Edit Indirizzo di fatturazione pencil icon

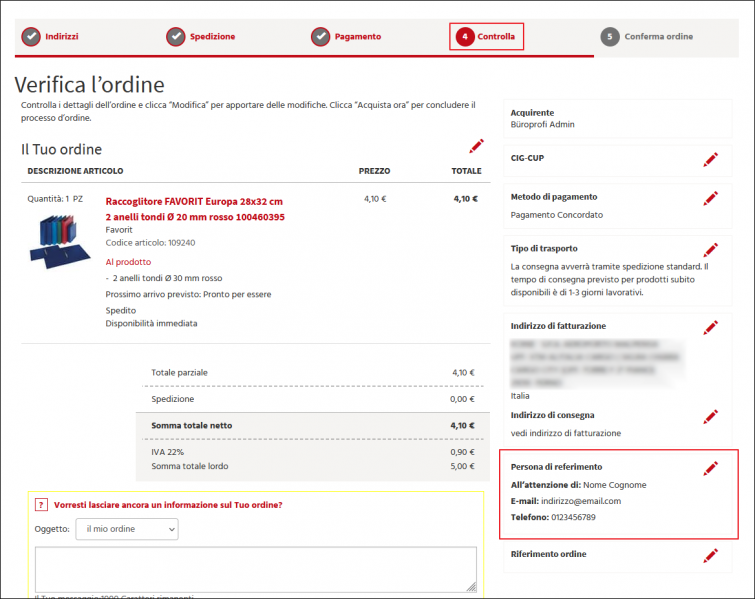coord(710,327)
